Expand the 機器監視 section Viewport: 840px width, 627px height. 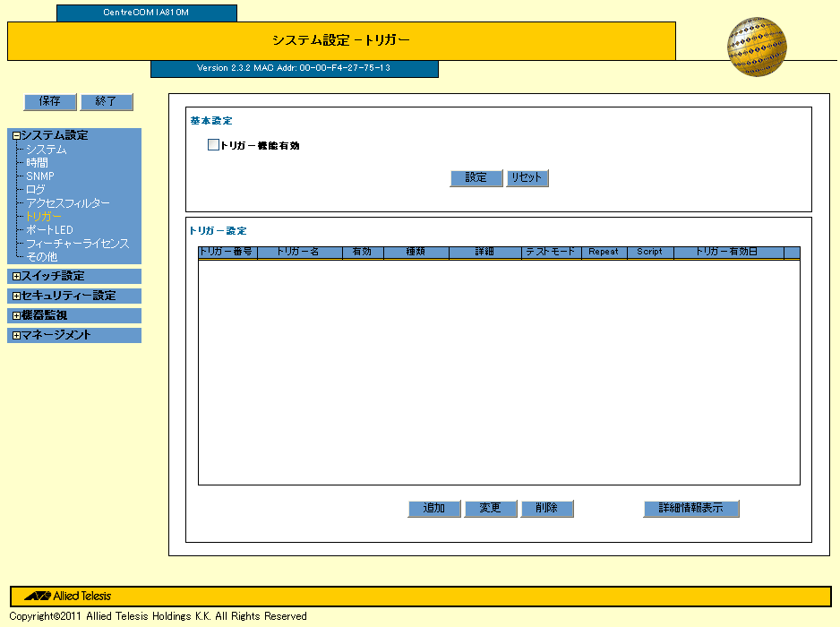(x=16, y=316)
